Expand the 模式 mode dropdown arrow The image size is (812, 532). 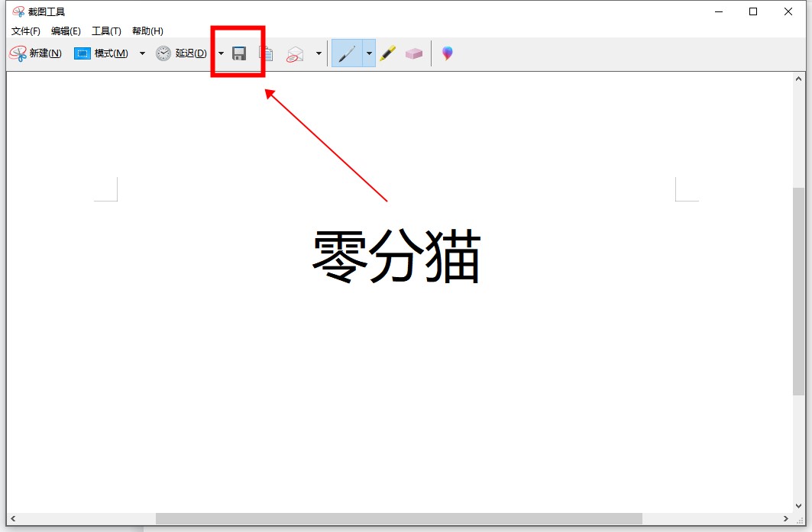(142, 53)
